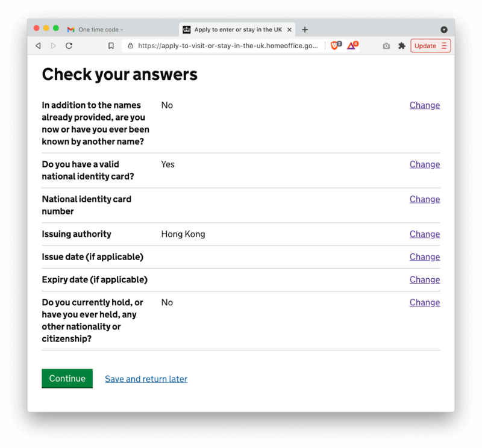This screenshot has height=448, width=482.
Task: Click the Check your answers heading
Action: click(x=119, y=74)
